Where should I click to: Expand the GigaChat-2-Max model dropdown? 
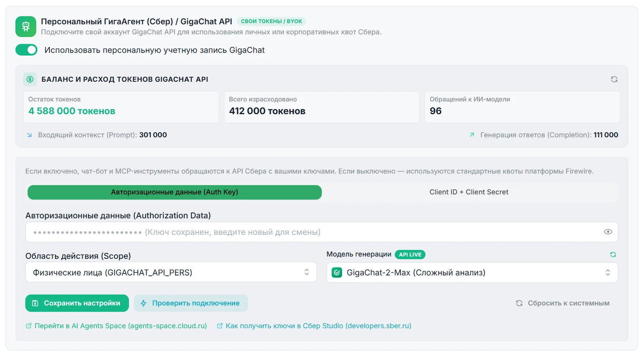click(x=472, y=272)
